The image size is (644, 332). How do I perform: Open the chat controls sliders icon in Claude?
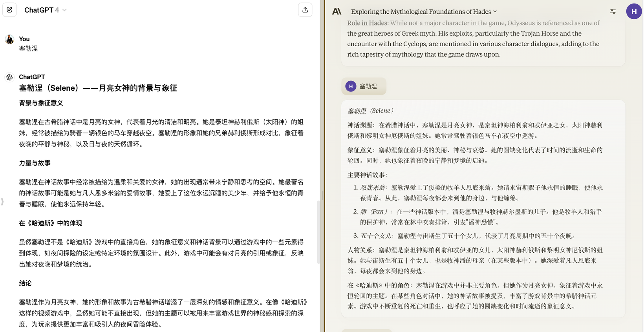613,11
